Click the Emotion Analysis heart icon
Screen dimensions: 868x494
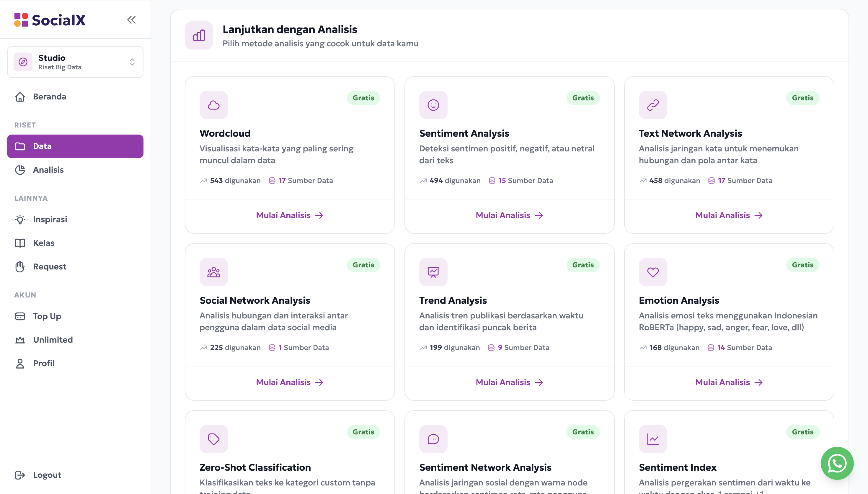coord(653,272)
